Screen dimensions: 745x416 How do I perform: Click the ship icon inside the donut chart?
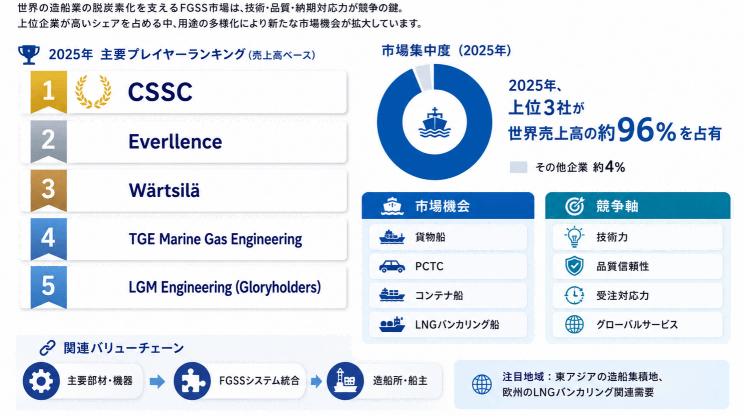[435, 123]
